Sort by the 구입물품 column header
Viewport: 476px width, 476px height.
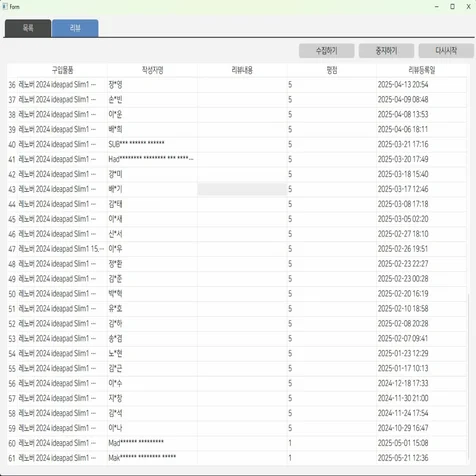pyautogui.click(x=62, y=70)
